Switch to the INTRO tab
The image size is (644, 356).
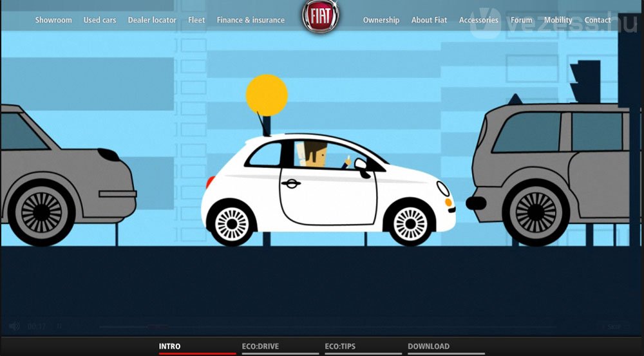(x=170, y=346)
